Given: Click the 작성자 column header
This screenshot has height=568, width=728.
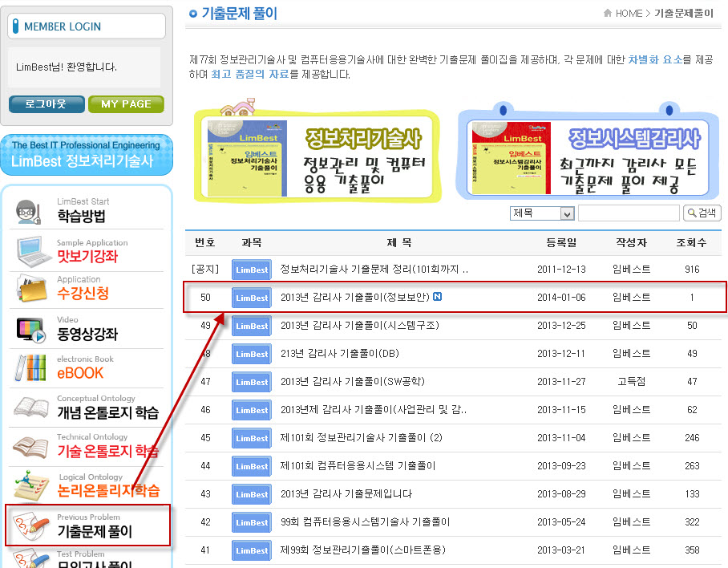Looking at the screenshot, I should (x=631, y=242).
